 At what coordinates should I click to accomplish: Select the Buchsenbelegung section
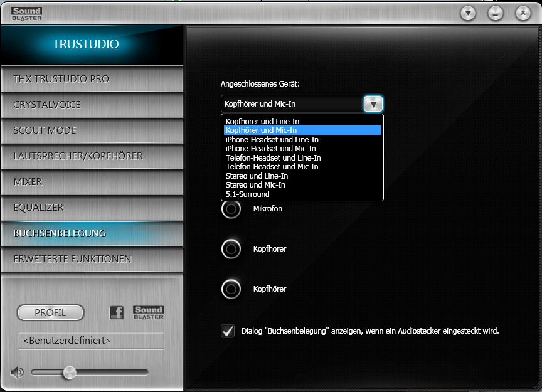[92, 233]
